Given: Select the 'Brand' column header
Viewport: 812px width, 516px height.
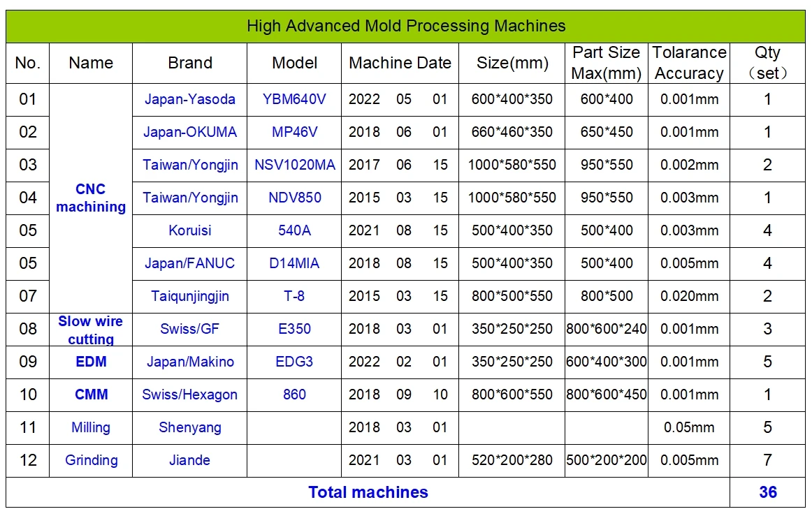Looking at the screenshot, I should (x=190, y=63).
